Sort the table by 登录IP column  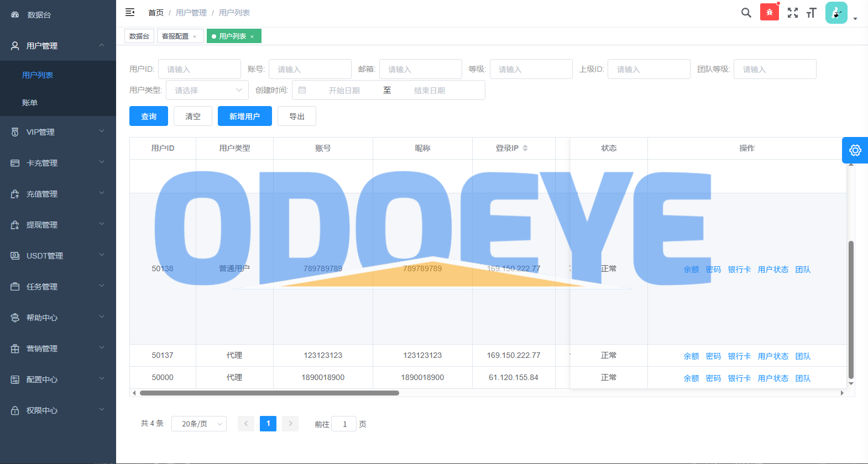(525, 148)
